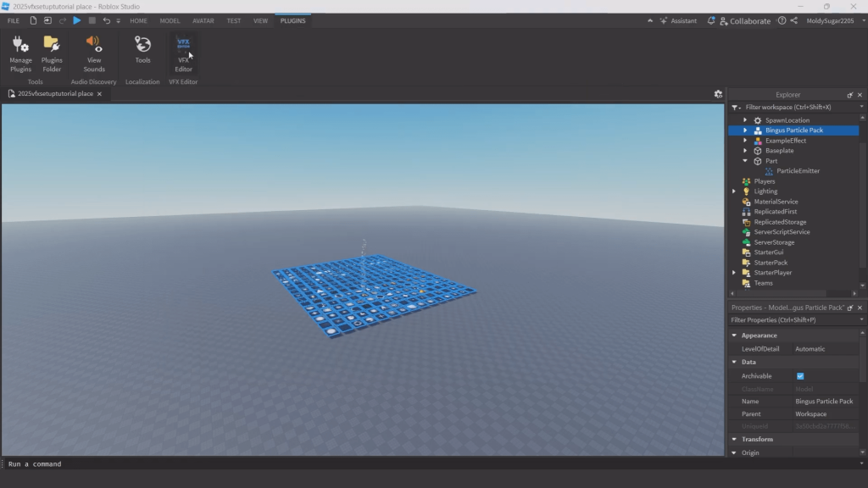The width and height of the screenshot is (868, 488).
Task: Select ServerStorage in Explorer
Action: click(x=773, y=242)
